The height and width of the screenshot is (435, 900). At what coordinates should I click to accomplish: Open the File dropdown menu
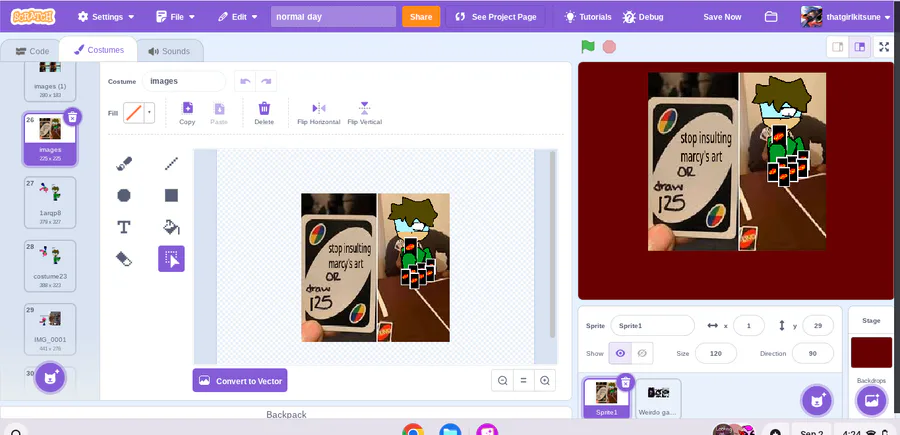176,17
